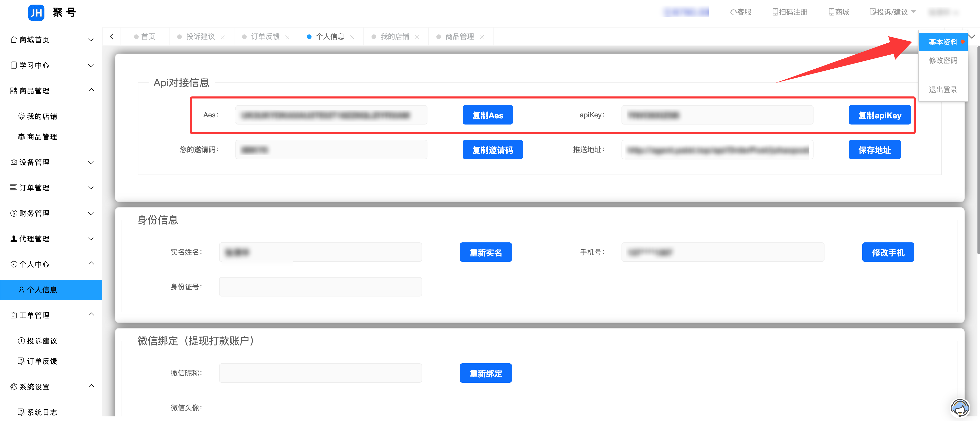Open 我的店铺 in the sidebar
Viewport: 980px width, 421px height.
pyautogui.click(x=42, y=116)
